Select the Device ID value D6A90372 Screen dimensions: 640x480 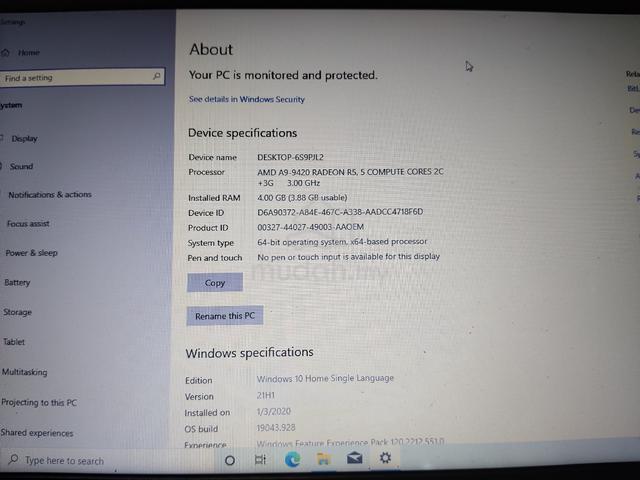click(x=340, y=212)
